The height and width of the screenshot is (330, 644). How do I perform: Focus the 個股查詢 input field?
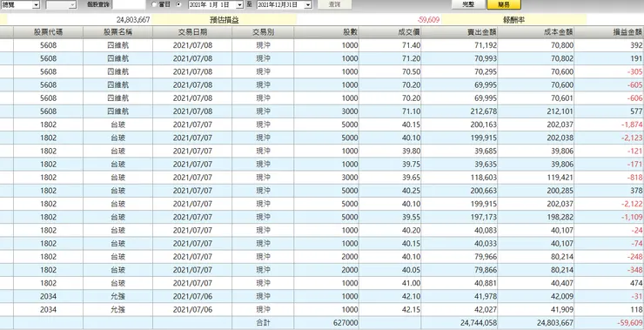(129, 4)
